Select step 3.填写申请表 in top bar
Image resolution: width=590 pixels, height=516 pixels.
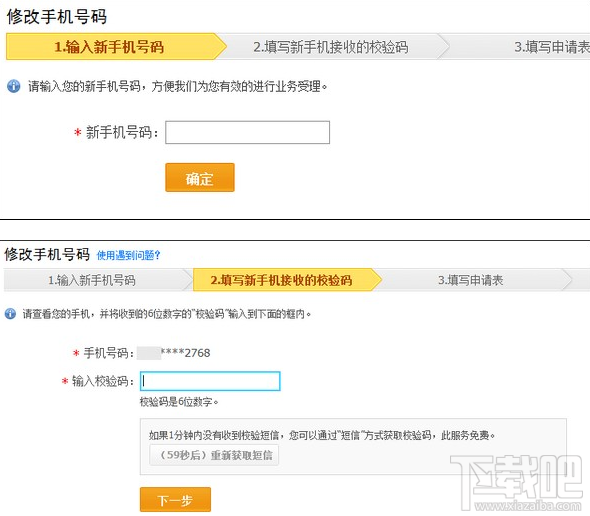point(552,47)
